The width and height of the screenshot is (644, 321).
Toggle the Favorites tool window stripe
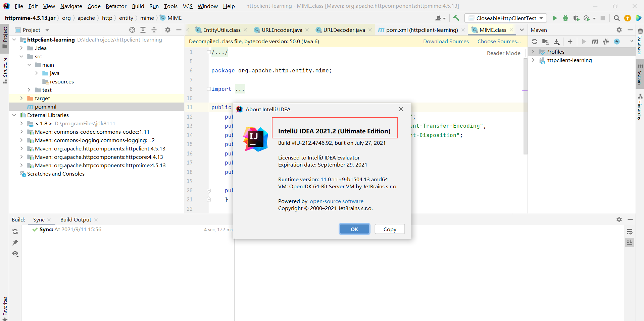(5, 309)
